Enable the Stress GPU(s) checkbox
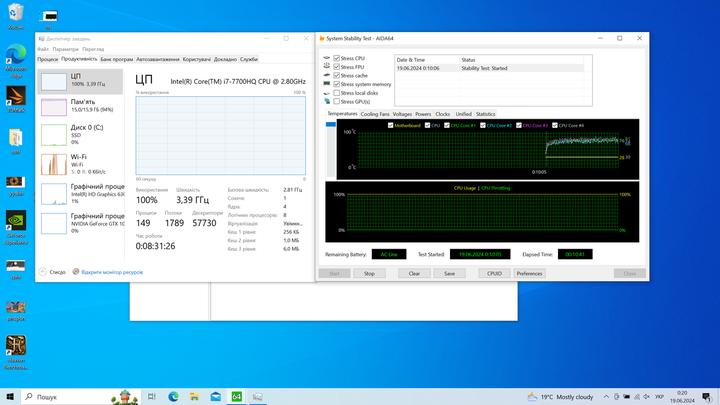720x405 pixels. (337, 101)
